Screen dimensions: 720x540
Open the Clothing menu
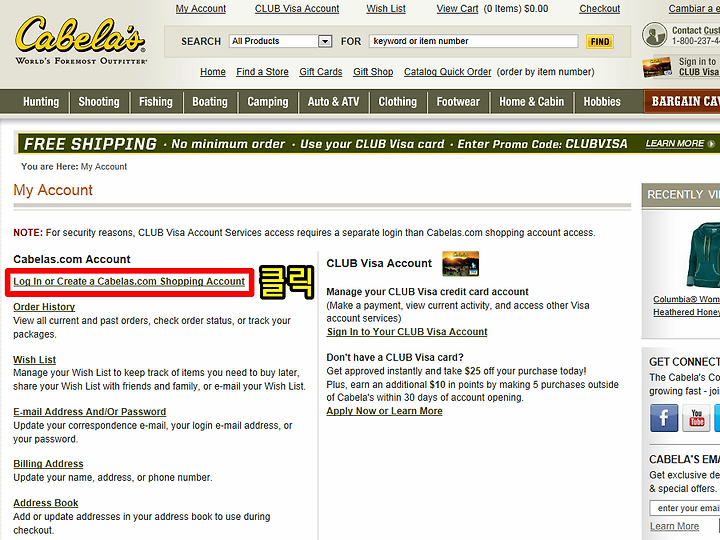(398, 101)
